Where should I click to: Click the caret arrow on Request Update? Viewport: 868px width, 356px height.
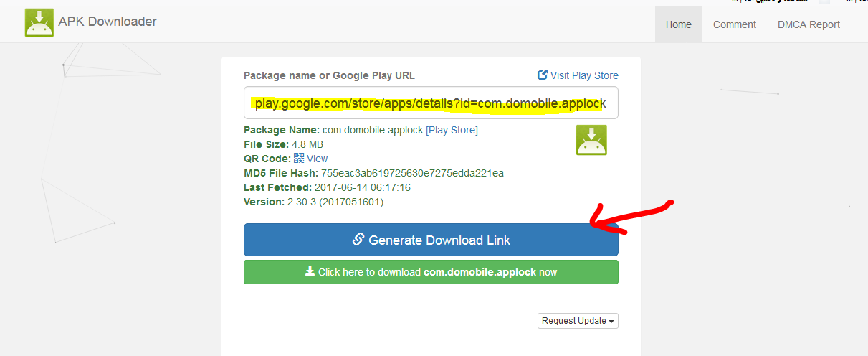[x=611, y=322]
